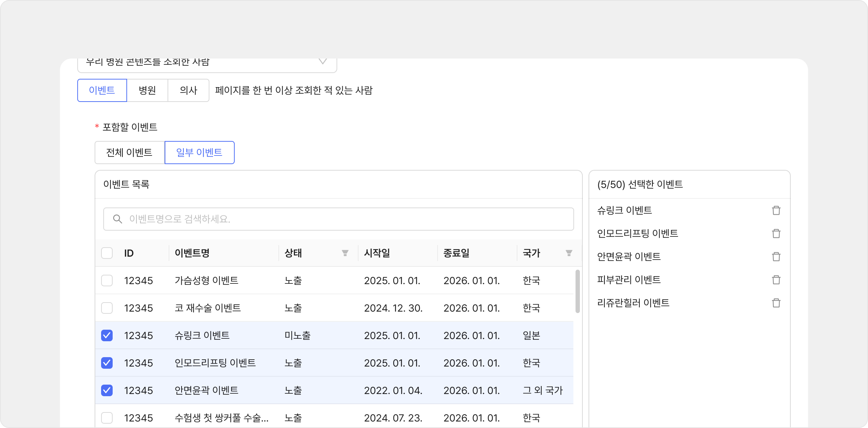
Task: Click trash icon for 피부관리 이벤트
Action: pyautogui.click(x=776, y=280)
